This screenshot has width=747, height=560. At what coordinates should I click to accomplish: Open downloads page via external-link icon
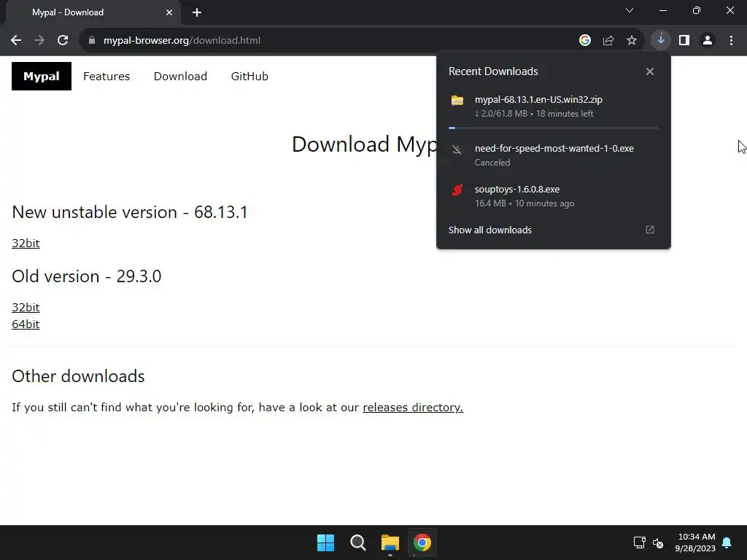(x=650, y=230)
